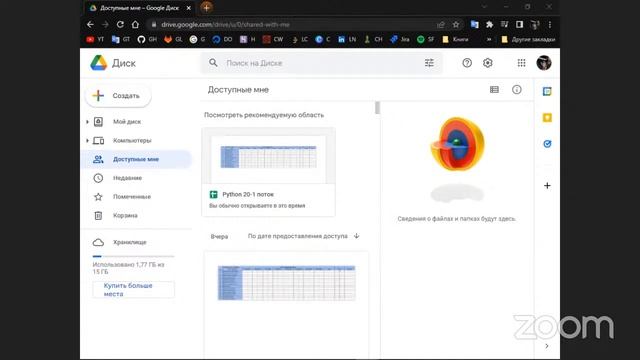The image size is (640, 360).
Task: Open Google Keep side panel
Action: coord(547,118)
